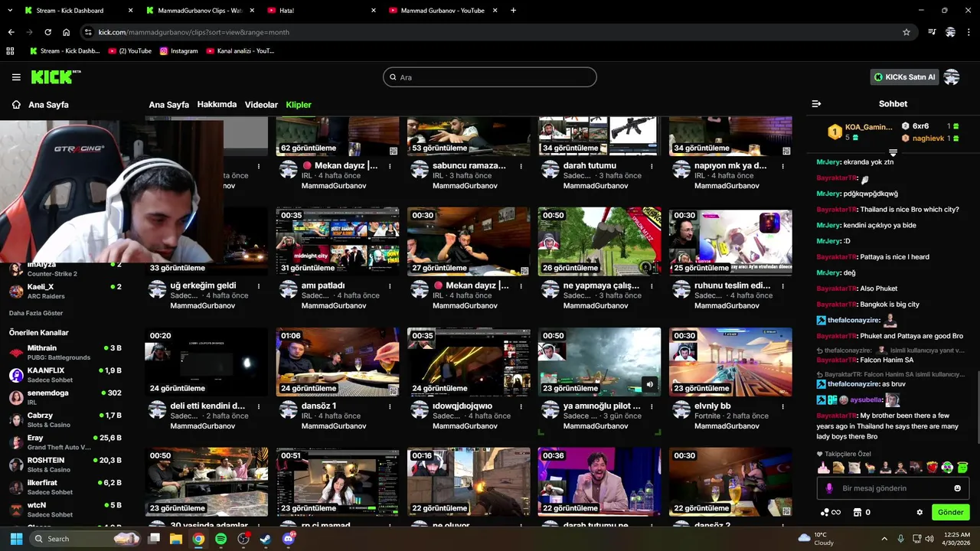The image size is (980, 551).
Task: Click the channel points infinity icon
Action: click(831, 512)
